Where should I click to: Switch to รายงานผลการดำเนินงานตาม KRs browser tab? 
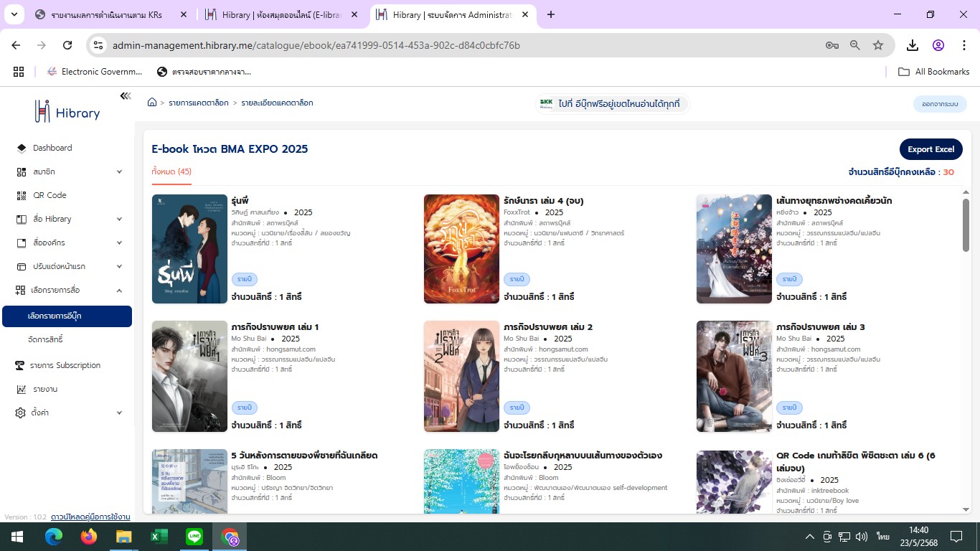[x=112, y=14]
